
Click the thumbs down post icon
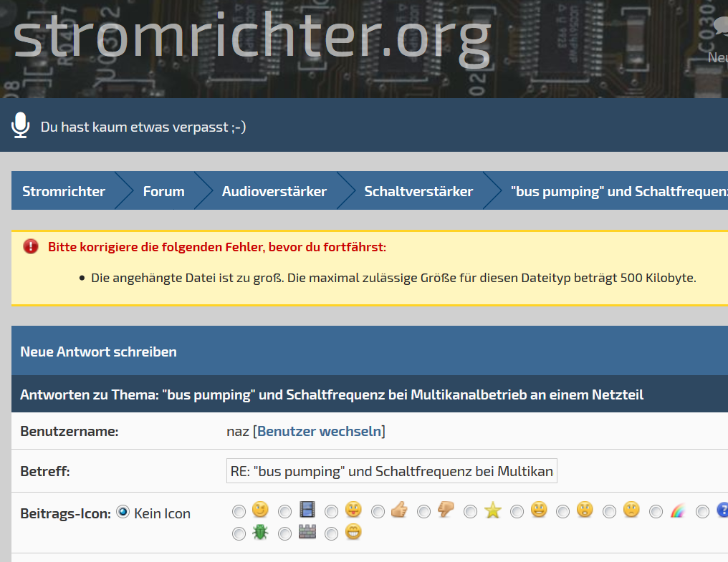[x=446, y=510]
